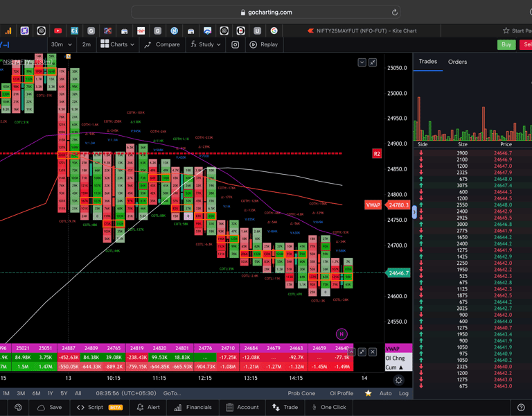Maximize the main chart pane
Image resolution: width=532 pixels, height=416 pixels.
(x=373, y=62)
